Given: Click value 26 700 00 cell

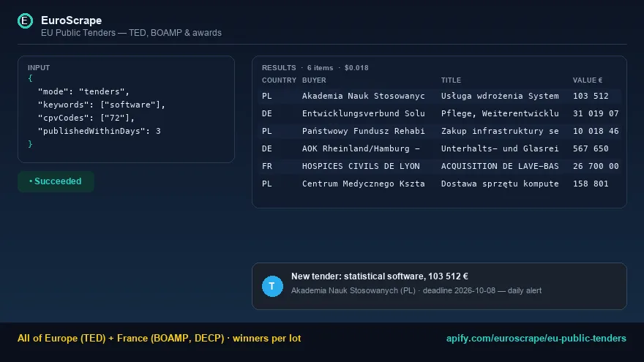Looking at the screenshot, I should click(x=596, y=166).
